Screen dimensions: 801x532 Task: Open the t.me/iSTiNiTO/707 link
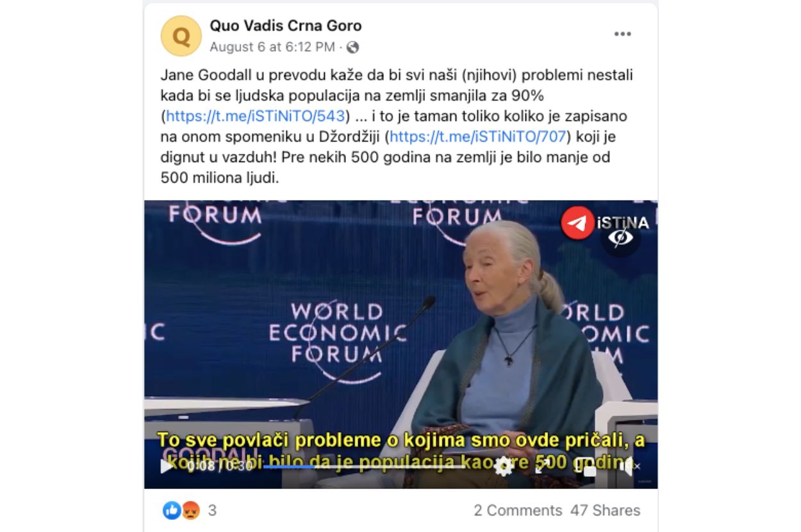click(478, 137)
